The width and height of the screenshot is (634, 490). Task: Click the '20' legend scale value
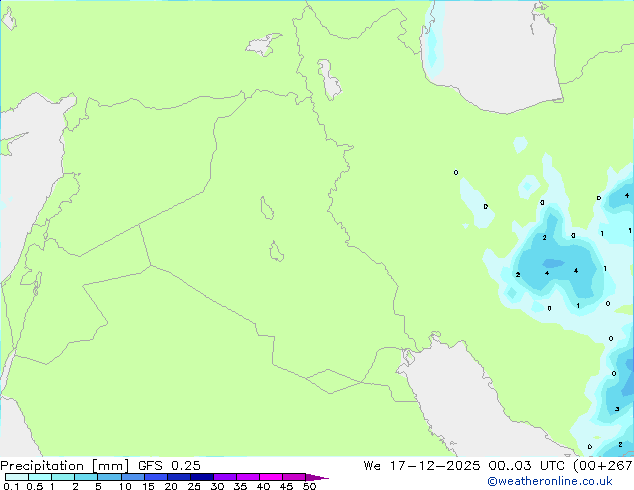[x=171, y=486]
